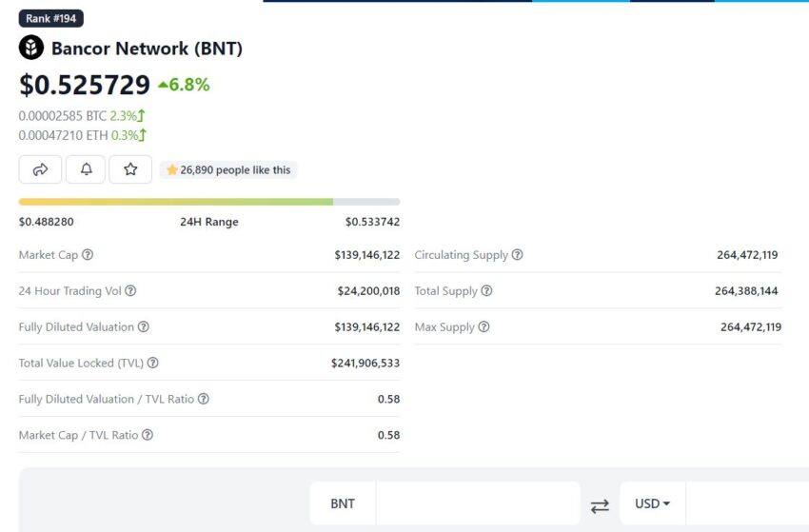809x532 pixels.
Task: Click the BNT amount input field
Action: click(476, 503)
